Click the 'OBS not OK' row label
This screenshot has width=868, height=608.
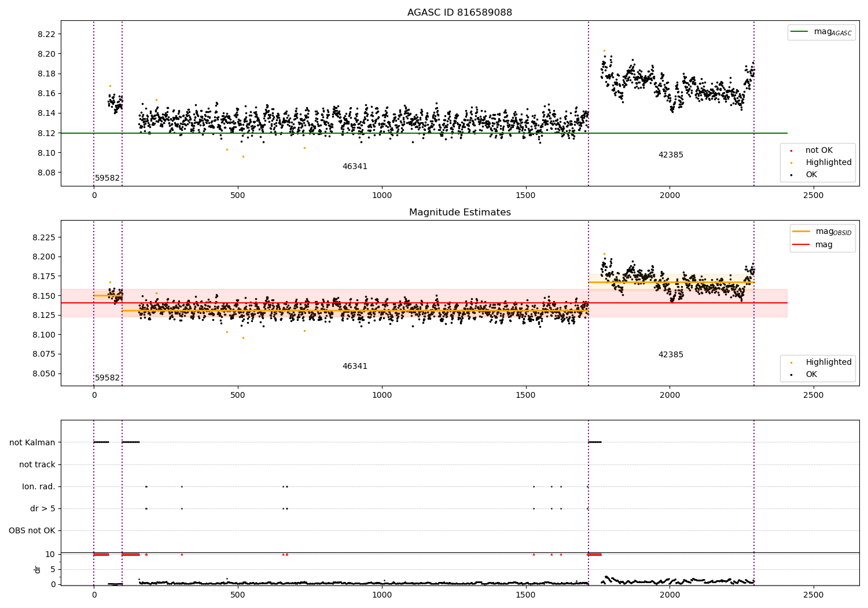(x=32, y=531)
